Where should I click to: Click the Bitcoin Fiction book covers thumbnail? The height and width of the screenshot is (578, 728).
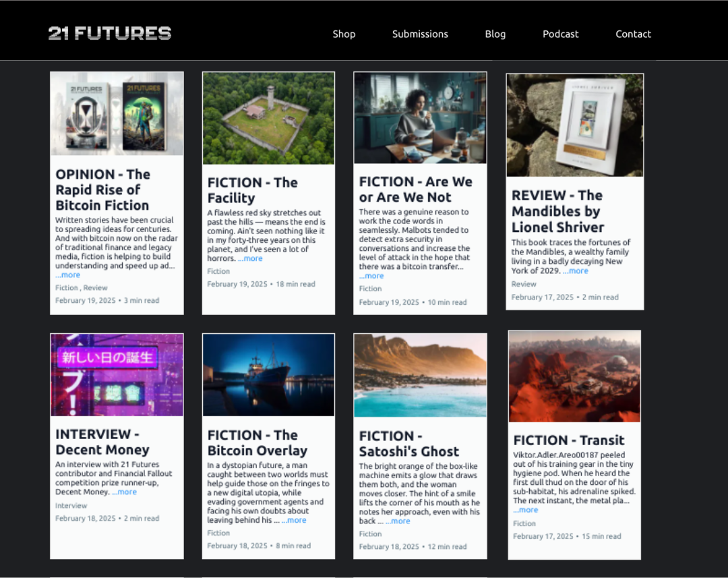(x=117, y=113)
